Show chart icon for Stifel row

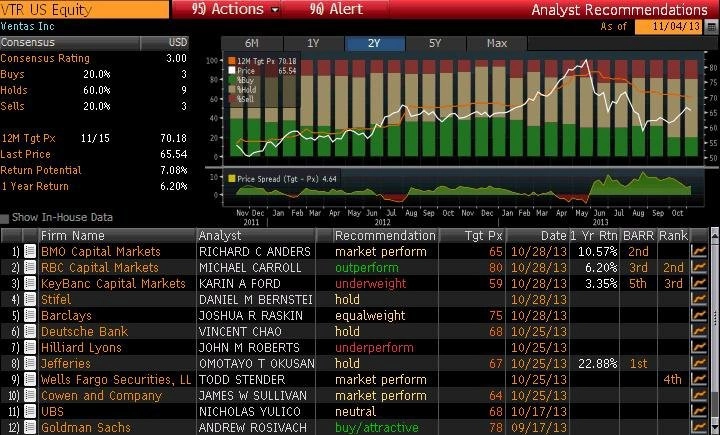tap(698, 299)
